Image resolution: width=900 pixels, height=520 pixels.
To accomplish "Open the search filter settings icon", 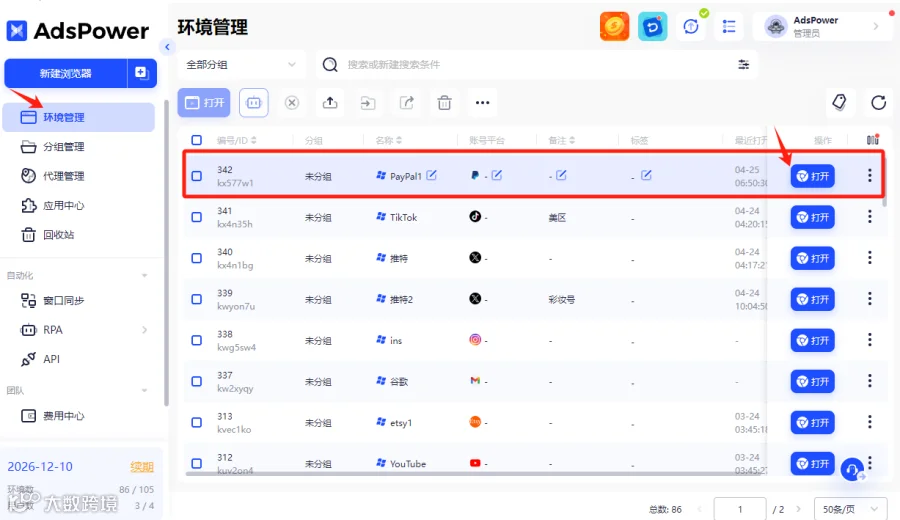I will [x=743, y=64].
